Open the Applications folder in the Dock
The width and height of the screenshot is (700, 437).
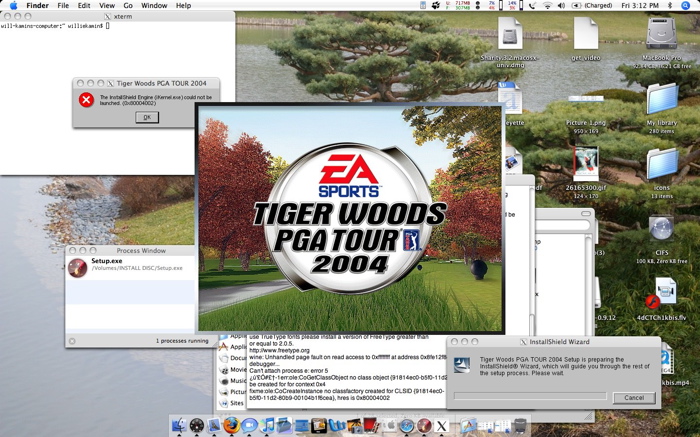(468, 425)
